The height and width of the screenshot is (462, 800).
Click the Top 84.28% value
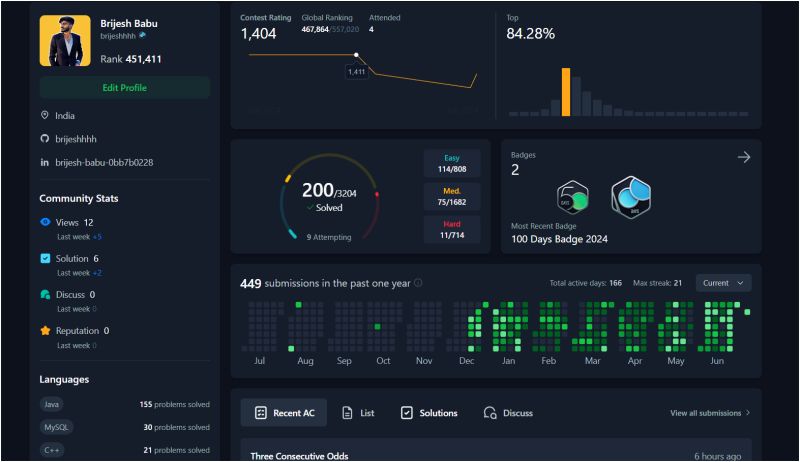530,34
